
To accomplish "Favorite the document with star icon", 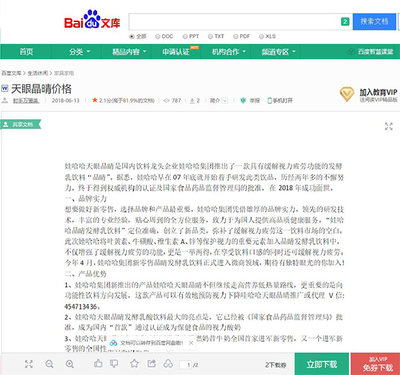I will pos(134,363).
